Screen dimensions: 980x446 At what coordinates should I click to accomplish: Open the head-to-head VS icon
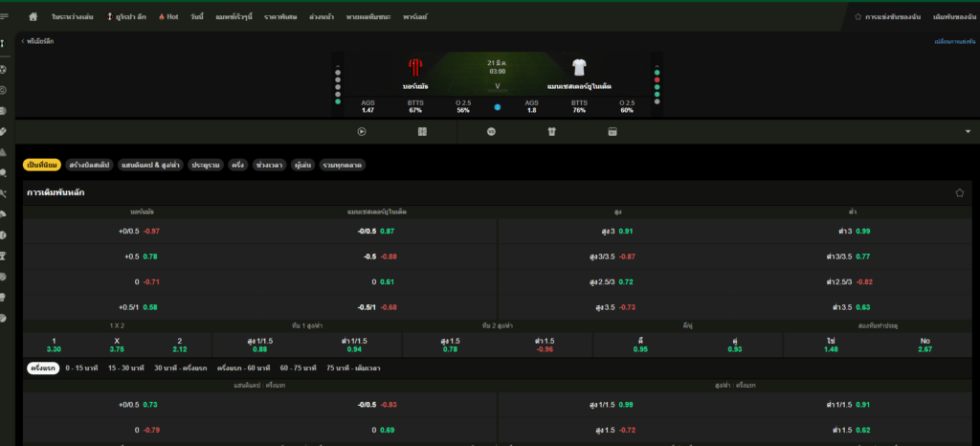click(491, 132)
